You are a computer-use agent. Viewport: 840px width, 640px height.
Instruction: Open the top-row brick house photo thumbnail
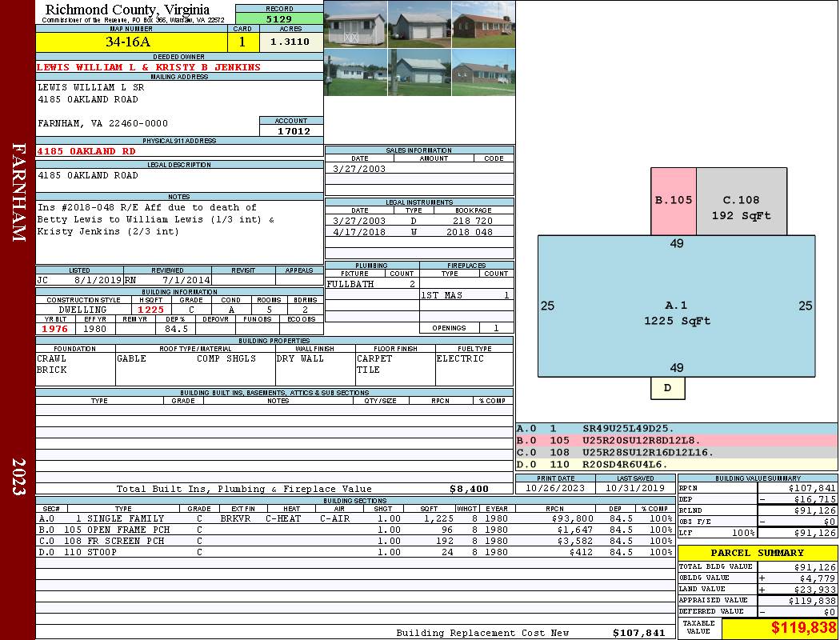483,25
